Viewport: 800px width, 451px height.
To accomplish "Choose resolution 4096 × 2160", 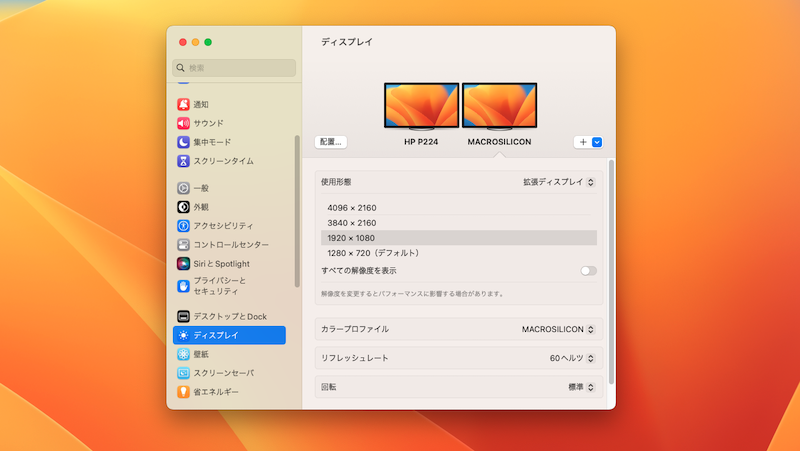I will point(459,208).
